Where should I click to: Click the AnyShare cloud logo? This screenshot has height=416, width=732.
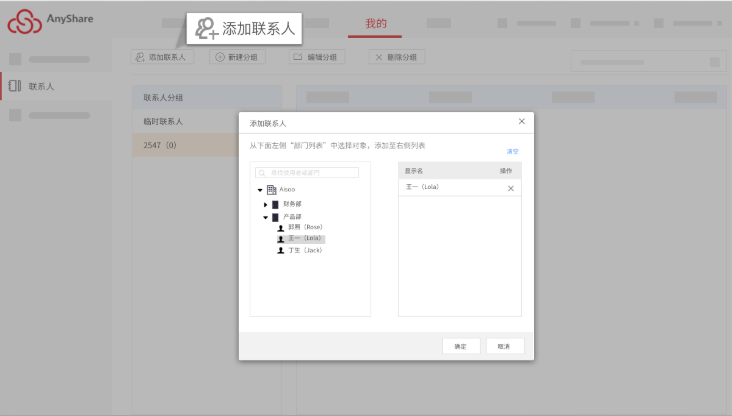click(x=24, y=21)
